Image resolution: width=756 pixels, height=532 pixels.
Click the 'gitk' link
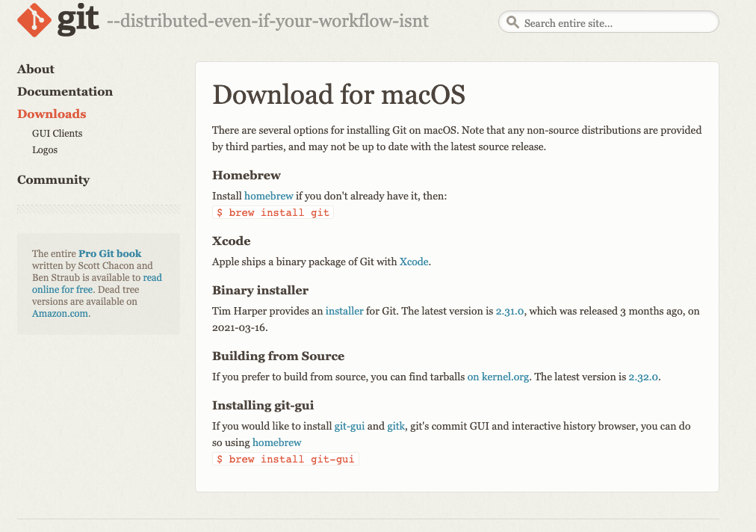pos(396,427)
